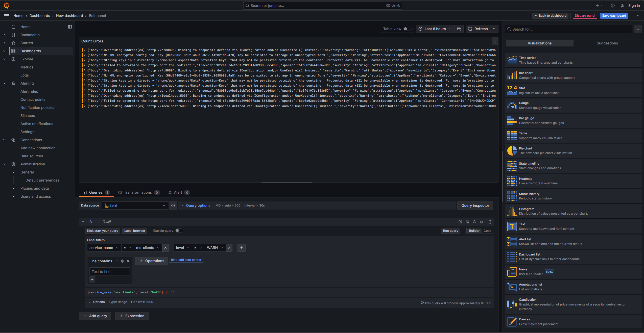Viewport: 644px width, 333px height.
Task: Focus the Text to find input
Action: click(109, 272)
